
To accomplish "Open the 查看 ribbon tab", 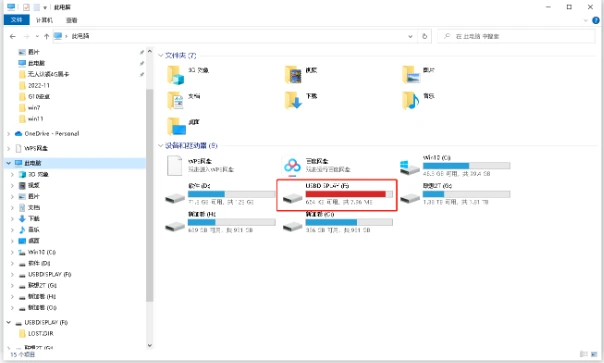I will point(72,20).
